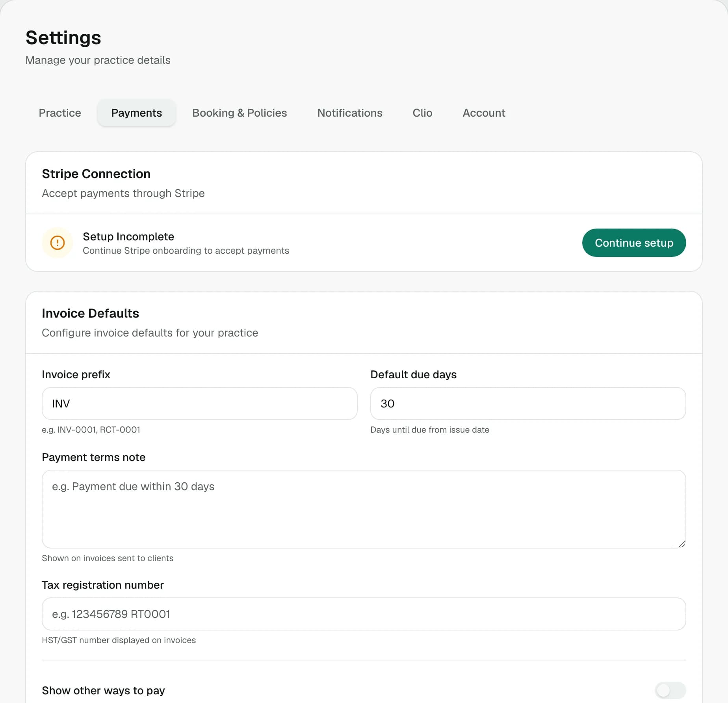Click 'Accept payments through Stripe' text

(123, 193)
